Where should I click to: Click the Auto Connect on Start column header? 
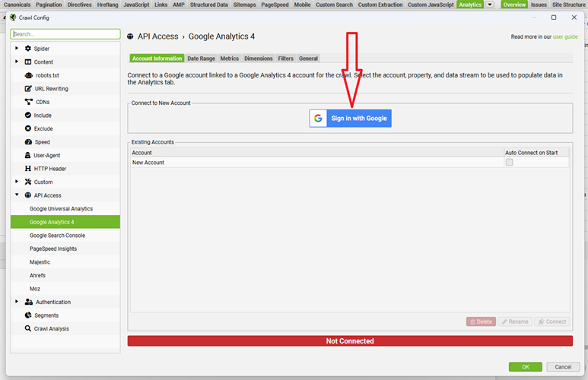click(536, 153)
